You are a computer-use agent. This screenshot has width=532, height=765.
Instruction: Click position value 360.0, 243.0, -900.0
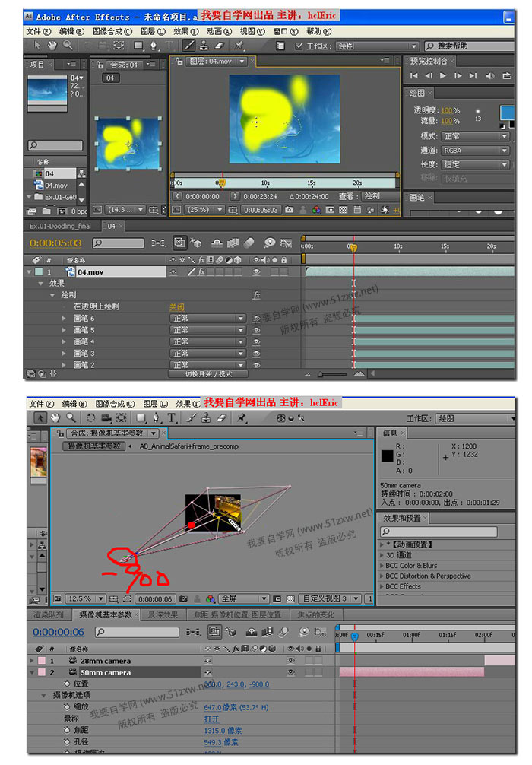(x=236, y=684)
